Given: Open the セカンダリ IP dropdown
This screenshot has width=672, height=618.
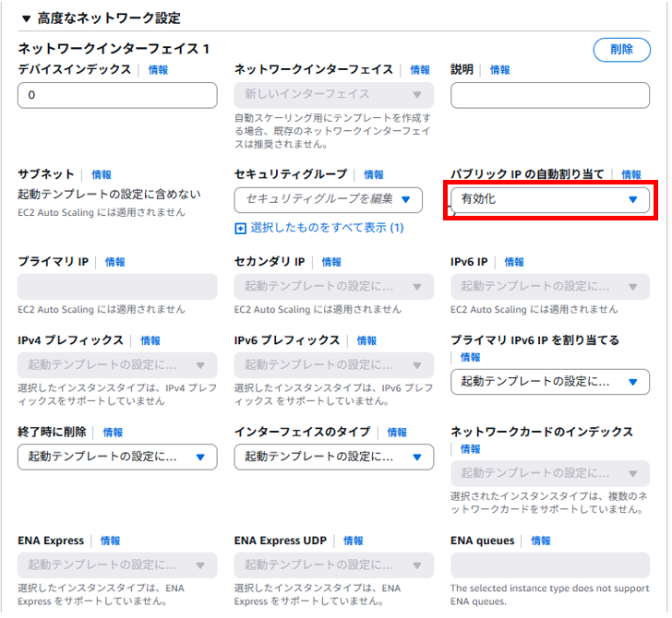Looking at the screenshot, I should coord(333,287).
